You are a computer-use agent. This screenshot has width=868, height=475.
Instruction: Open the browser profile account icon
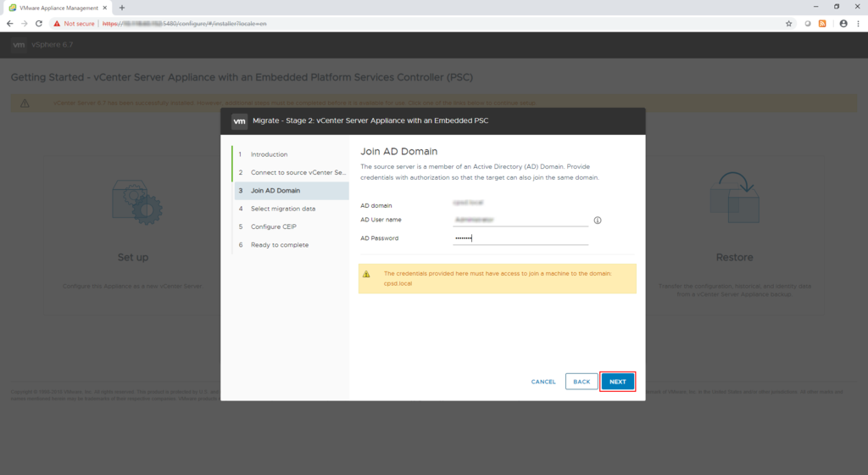(843, 23)
